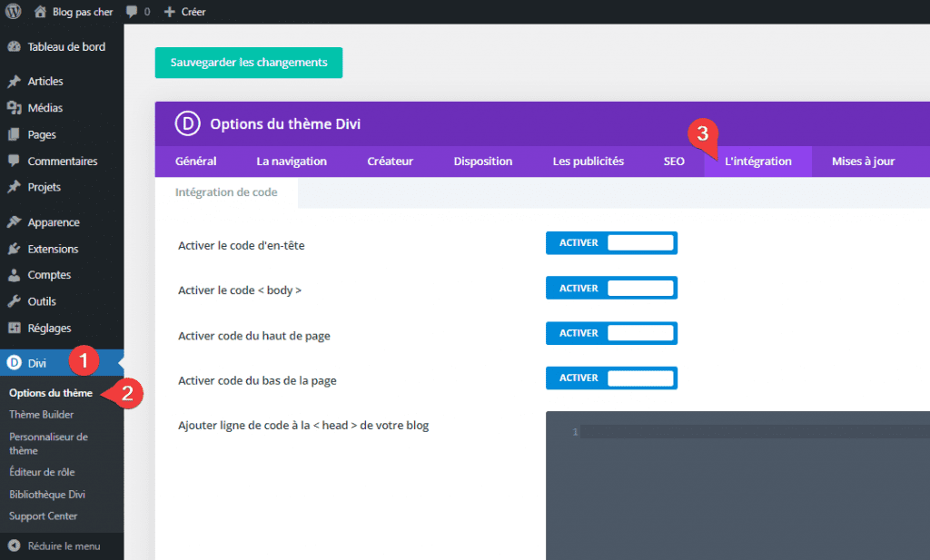Open the Créateur tab
The width and height of the screenshot is (930, 560).
click(x=390, y=162)
